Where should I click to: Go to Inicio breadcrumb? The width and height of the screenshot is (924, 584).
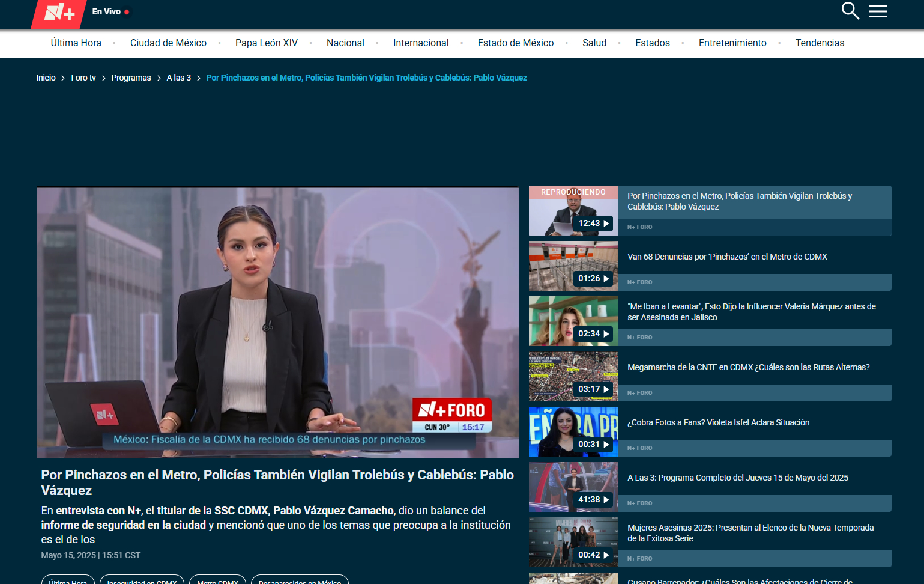pyautogui.click(x=46, y=78)
